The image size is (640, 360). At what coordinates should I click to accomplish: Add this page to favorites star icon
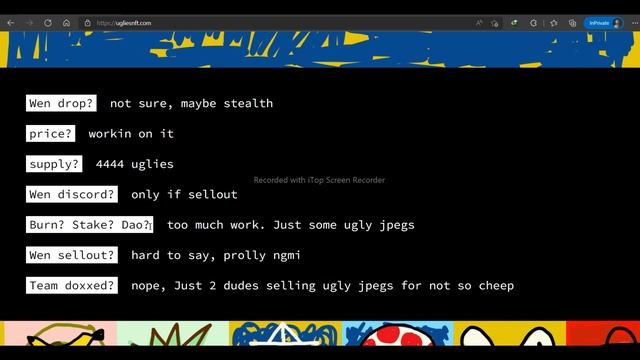pos(495,23)
